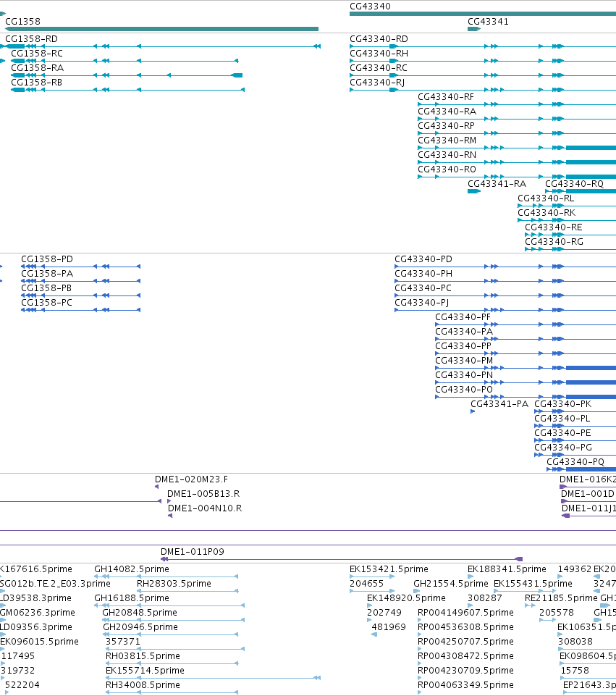The width and height of the screenshot is (616, 696).
Task: Select transcript CG43341-RA
Action: point(474,191)
